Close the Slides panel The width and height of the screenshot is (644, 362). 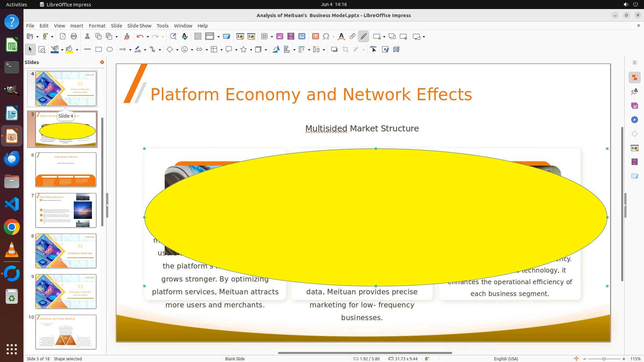tap(102, 62)
